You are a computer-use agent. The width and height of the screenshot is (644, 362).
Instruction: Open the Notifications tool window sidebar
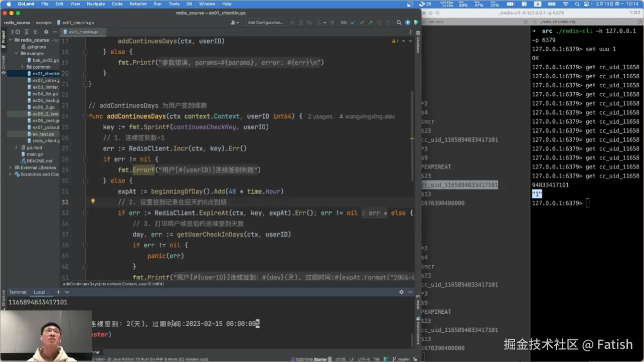pyautogui.click(x=418, y=330)
